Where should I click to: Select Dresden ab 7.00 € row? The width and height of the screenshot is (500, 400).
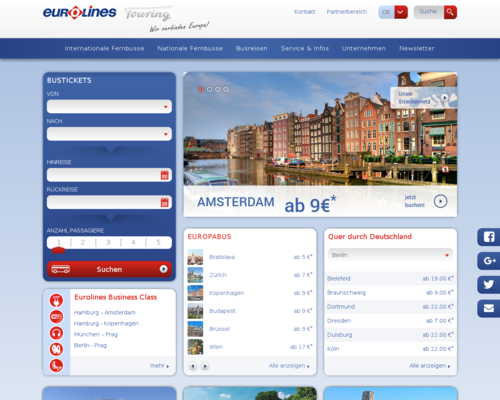point(390,321)
